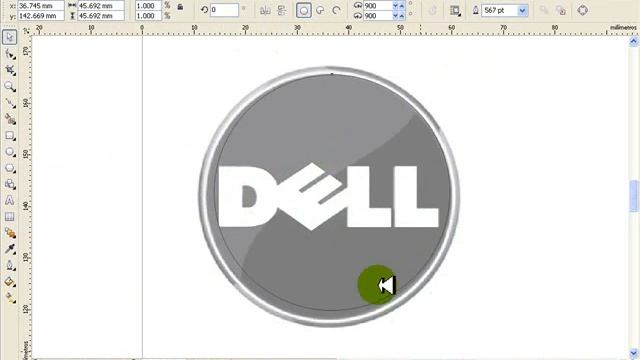Viewport: 640px width, 360px height.
Task: Click the object width field
Action: coord(101,6)
